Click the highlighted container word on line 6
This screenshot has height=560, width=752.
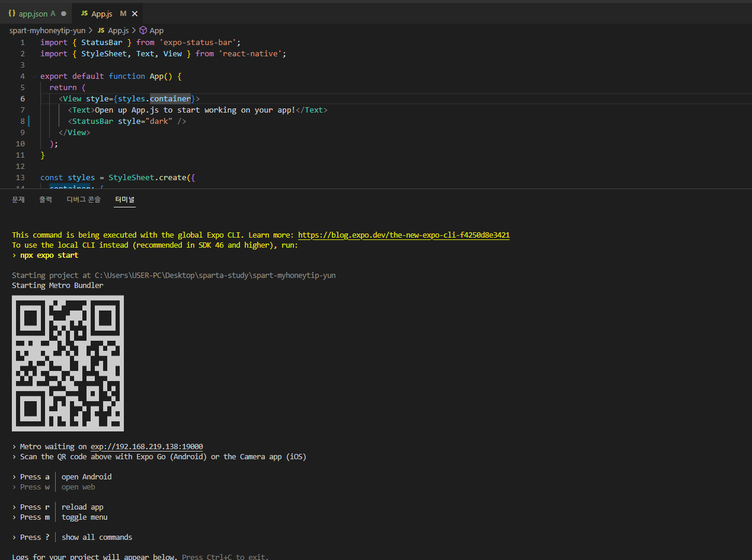pos(170,99)
